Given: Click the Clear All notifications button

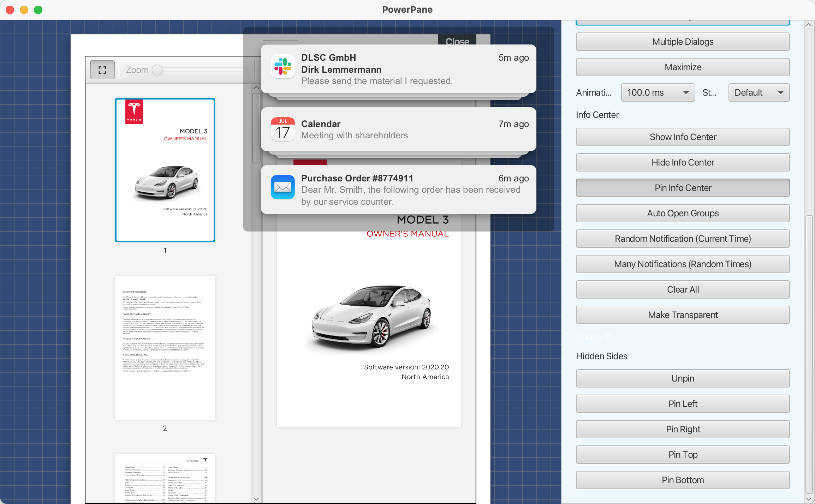Looking at the screenshot, I should [683, 289].
